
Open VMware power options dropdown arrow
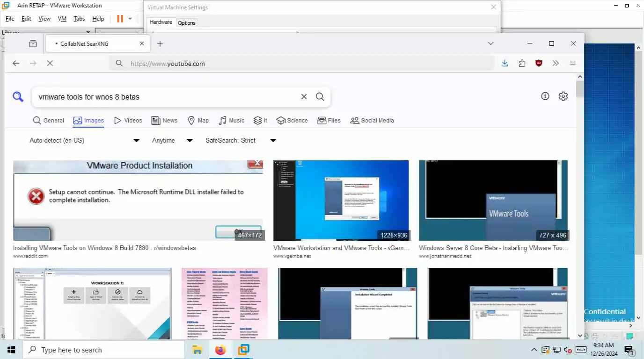(130, 19)
